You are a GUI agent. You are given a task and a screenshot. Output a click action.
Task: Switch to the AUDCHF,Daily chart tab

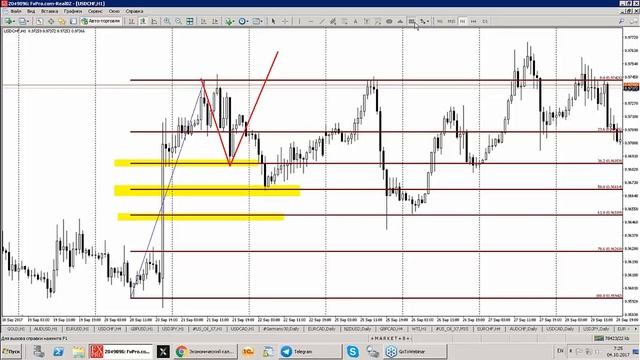pyautogui.click(x=523, y=329)
